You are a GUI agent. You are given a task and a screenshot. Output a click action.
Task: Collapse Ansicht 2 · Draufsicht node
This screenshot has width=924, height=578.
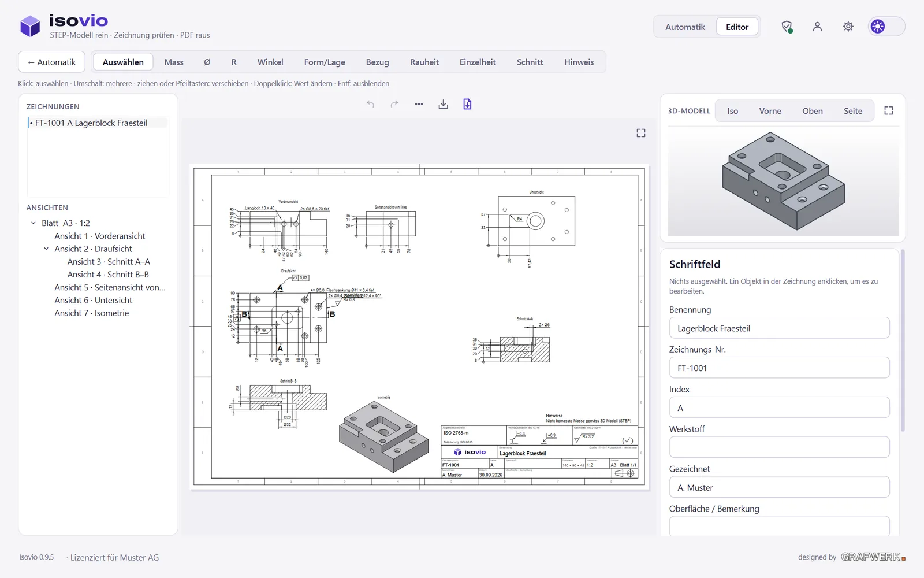click(x=46, y=249)
